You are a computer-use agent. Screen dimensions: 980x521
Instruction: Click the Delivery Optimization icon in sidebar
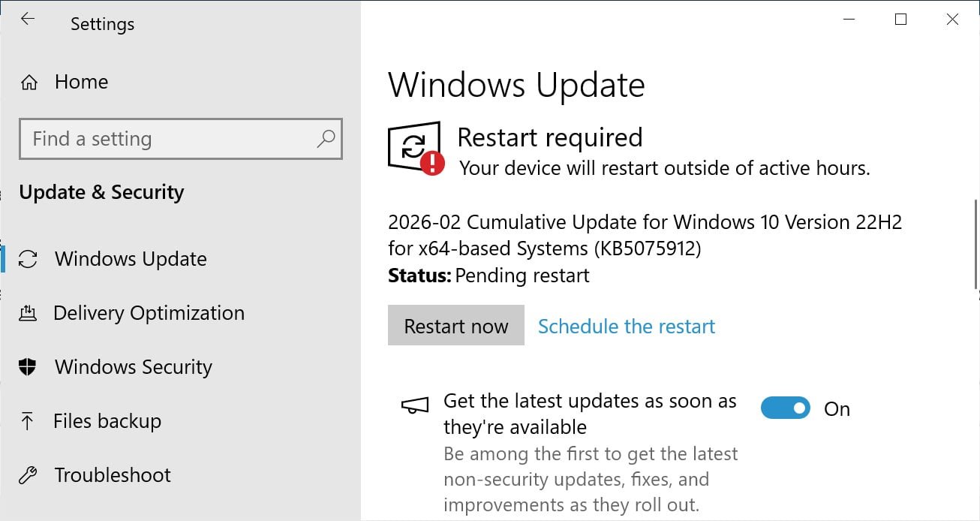click(29, 312)
